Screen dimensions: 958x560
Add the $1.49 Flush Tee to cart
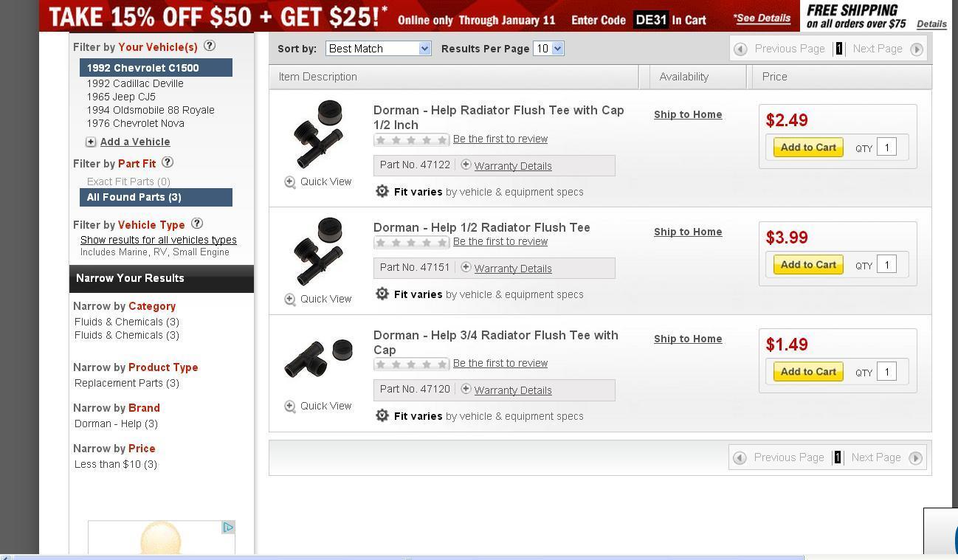[808, 371]
